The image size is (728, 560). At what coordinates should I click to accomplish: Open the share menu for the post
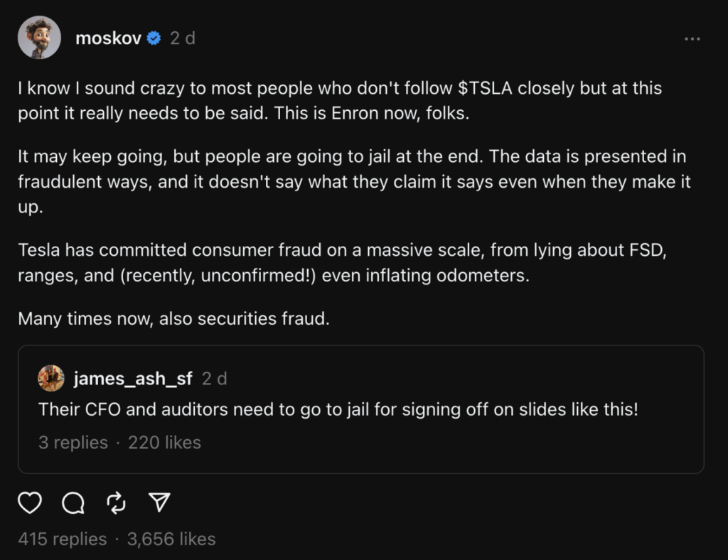[159, 503]
